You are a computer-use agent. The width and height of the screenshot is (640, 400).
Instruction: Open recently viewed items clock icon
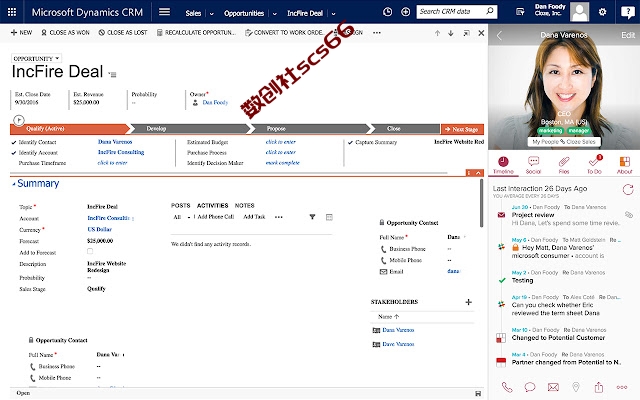pos(388,12)
